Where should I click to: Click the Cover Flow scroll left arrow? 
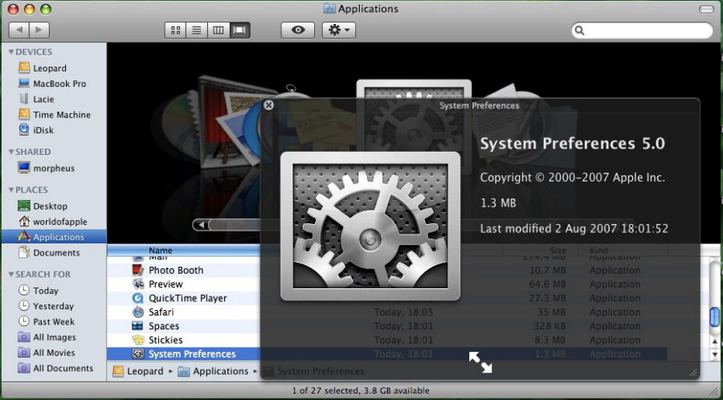tap(201, 225)
